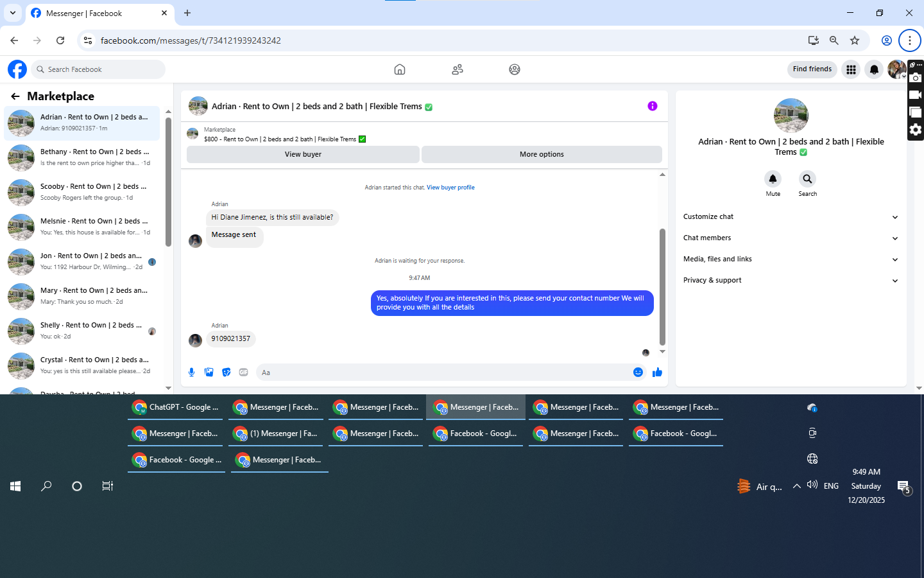Click the gear settings icon in side toolbar

pos(916,130)
